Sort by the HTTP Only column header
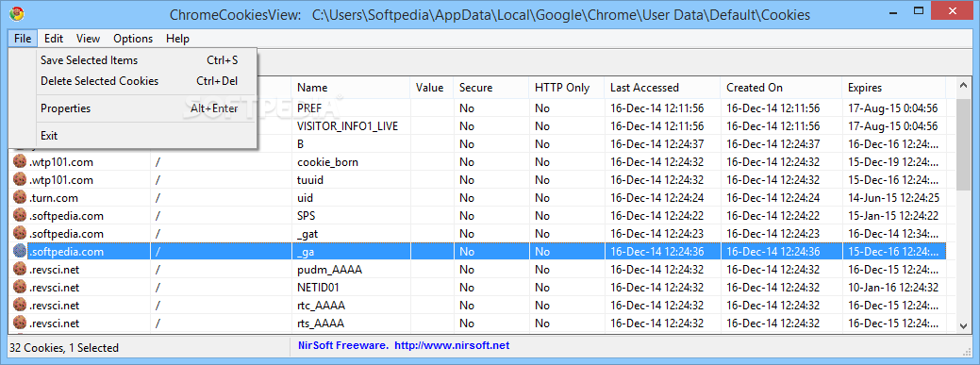The image size is (980, 365). (566, 88)
